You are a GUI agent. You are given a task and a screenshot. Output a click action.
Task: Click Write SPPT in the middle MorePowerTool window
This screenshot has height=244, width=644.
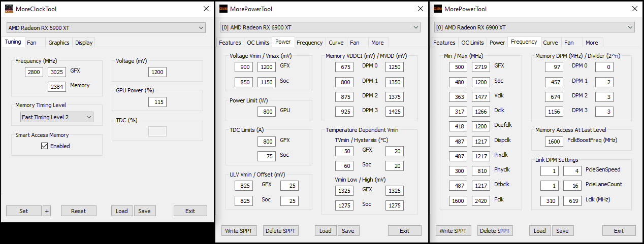[x=239, y=231]
